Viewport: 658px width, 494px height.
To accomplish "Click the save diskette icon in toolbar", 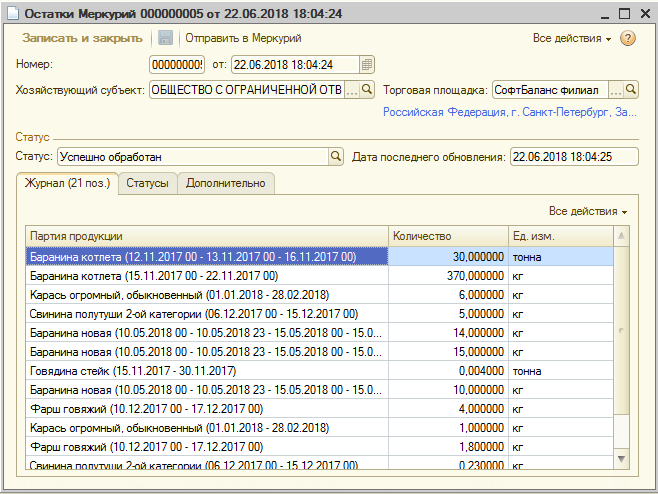I will click(165, 38).
